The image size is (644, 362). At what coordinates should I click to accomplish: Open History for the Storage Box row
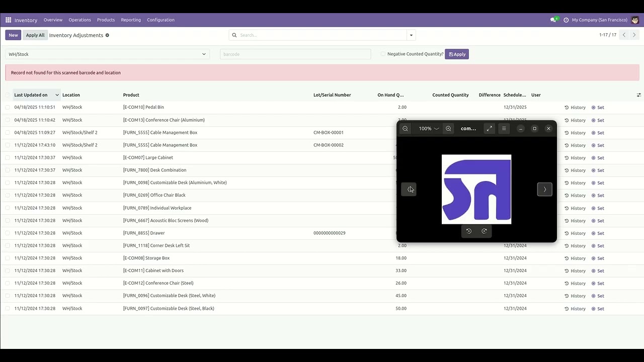pos(575,258)
